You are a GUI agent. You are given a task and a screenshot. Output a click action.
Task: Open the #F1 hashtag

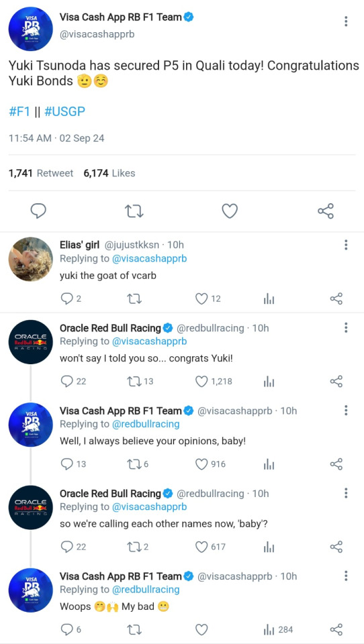[x=19, y=112]
